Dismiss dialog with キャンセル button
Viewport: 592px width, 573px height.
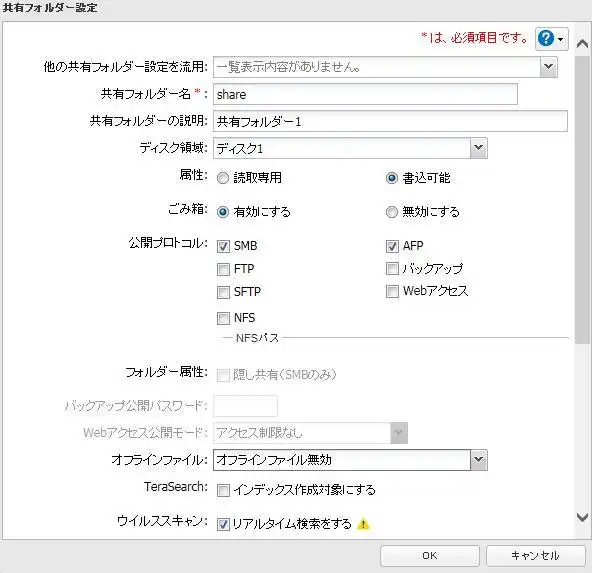(535, 556)
